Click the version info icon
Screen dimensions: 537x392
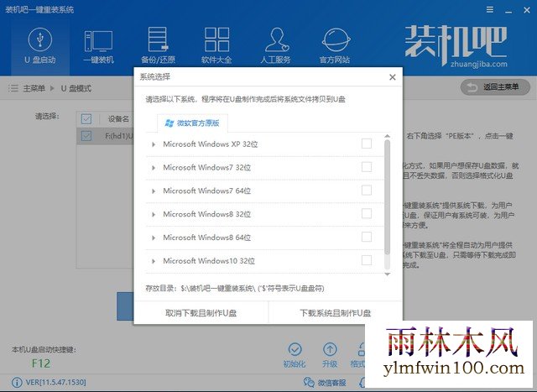pos(16,382)
